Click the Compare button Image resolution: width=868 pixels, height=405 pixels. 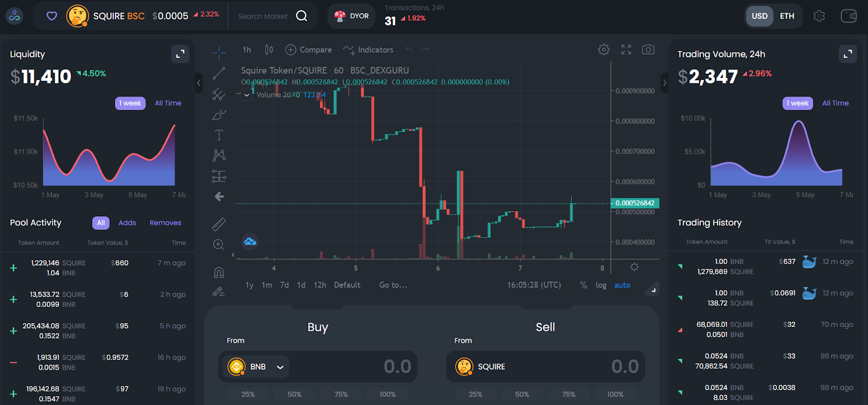[309, 50]
